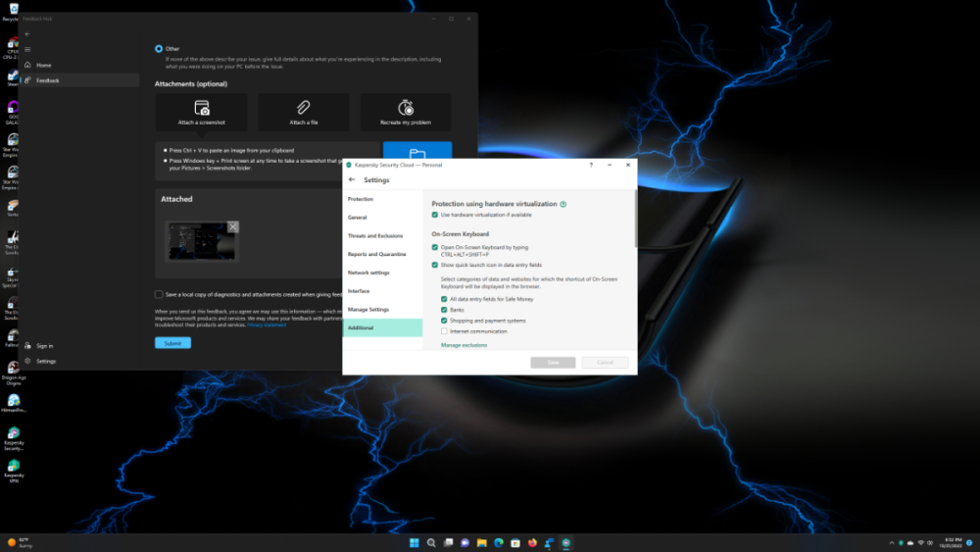Open Windows Start menu
This screenshot has width=980, height=552.
[x=414, y=542]
